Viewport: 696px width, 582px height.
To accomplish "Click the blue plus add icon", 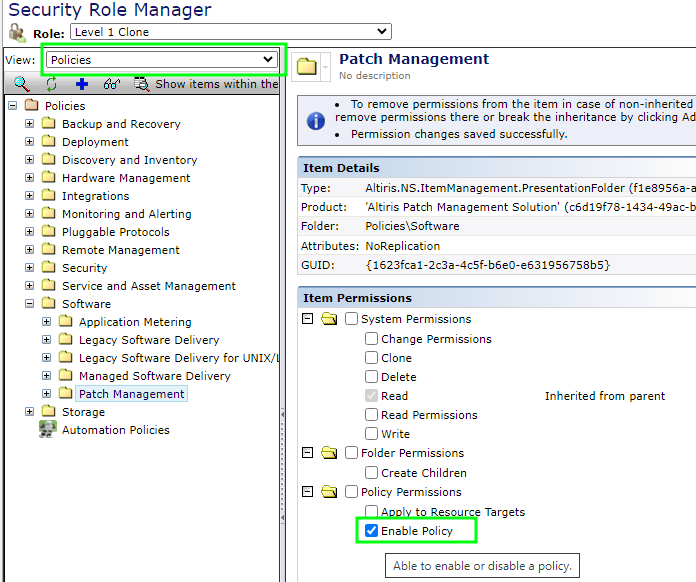I will pyautogui.click(x=82, y=83).
